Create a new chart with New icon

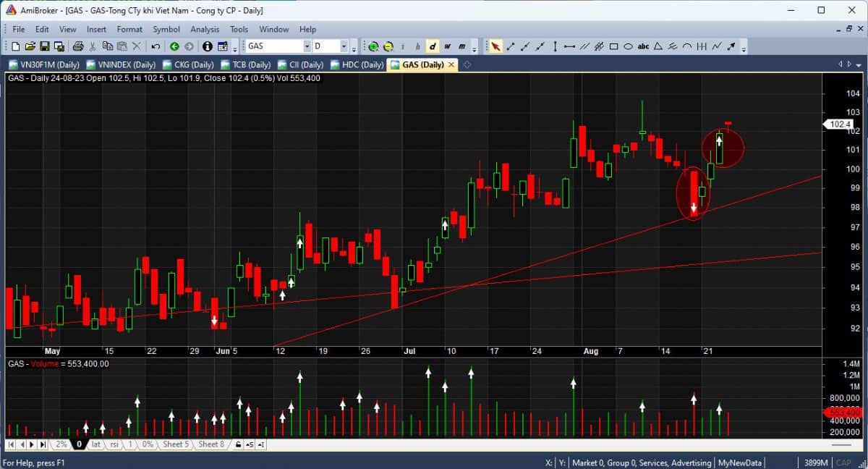[15, 46]
